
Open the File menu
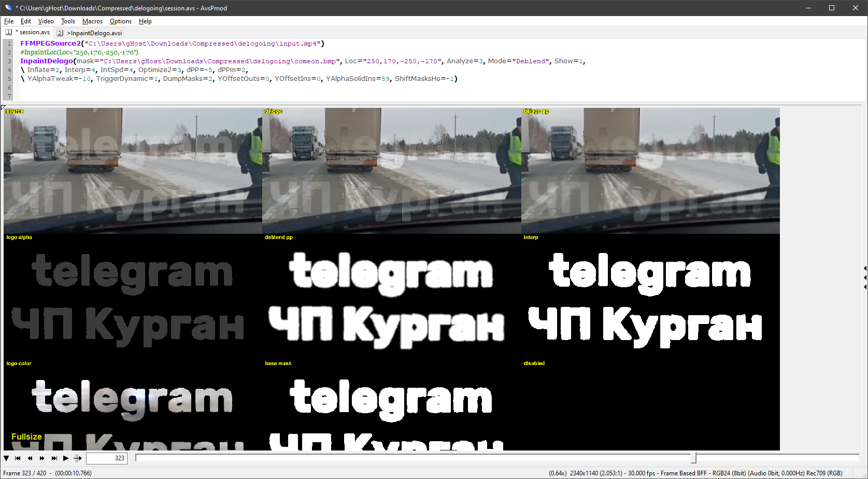click(9, 21)
